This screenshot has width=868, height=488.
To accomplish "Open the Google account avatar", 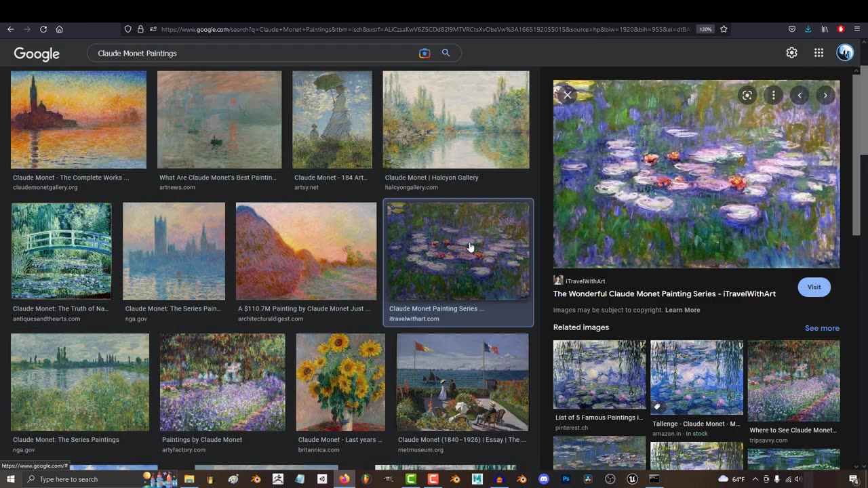I will (845, 53).
